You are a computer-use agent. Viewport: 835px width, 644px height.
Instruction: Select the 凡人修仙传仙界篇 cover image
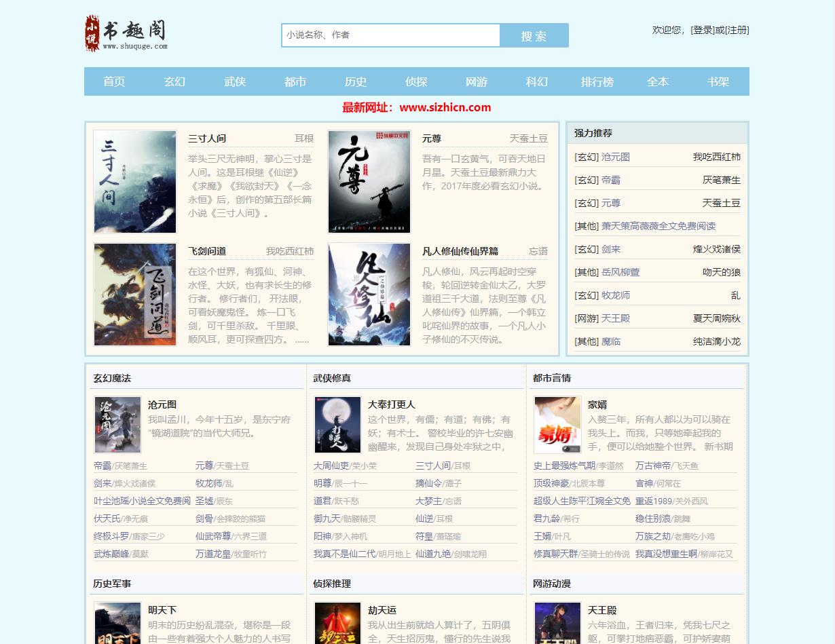369,295
